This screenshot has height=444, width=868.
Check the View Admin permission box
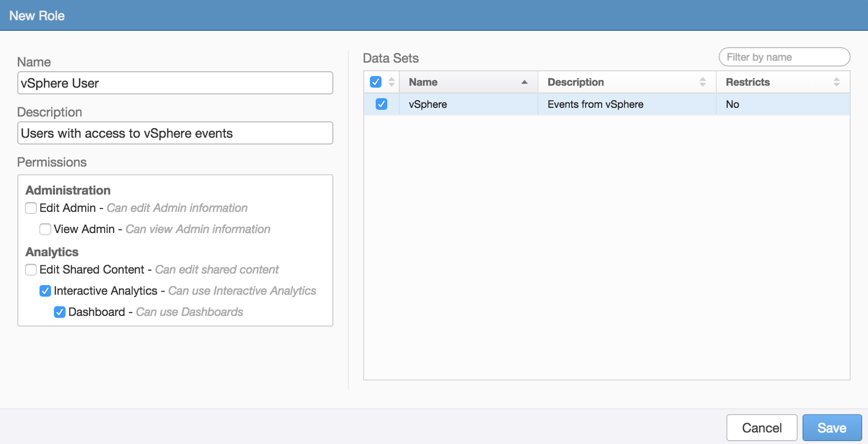tap(45, 229)
